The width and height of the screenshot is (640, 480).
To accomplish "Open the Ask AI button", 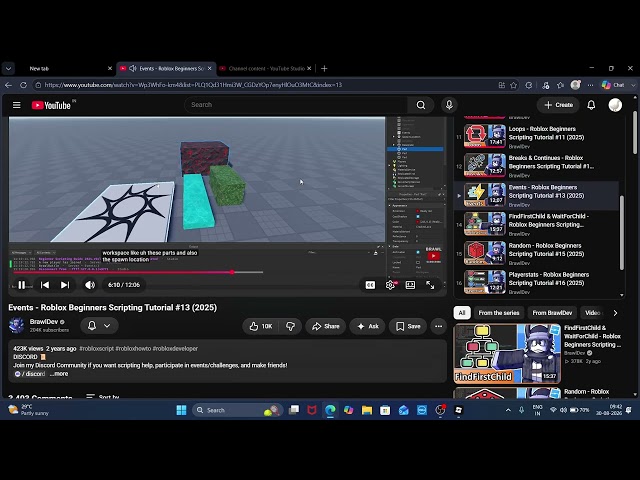I will [367, 326].
